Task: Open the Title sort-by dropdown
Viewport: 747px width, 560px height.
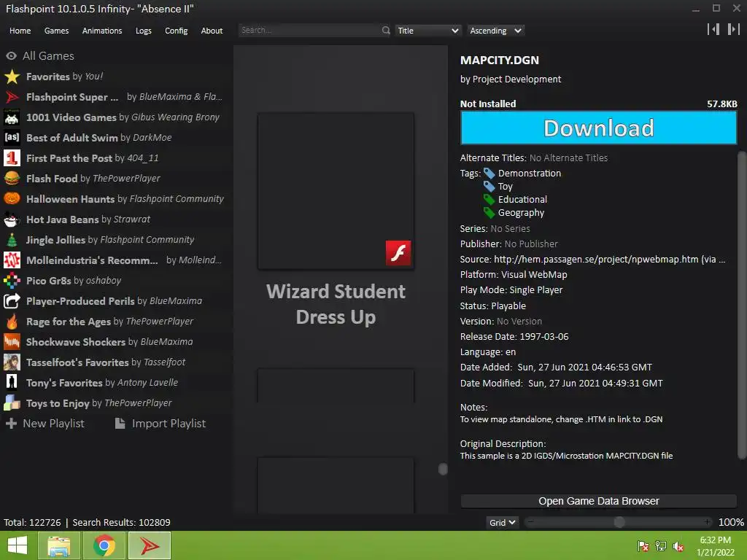Action: (x=427, y=31)
